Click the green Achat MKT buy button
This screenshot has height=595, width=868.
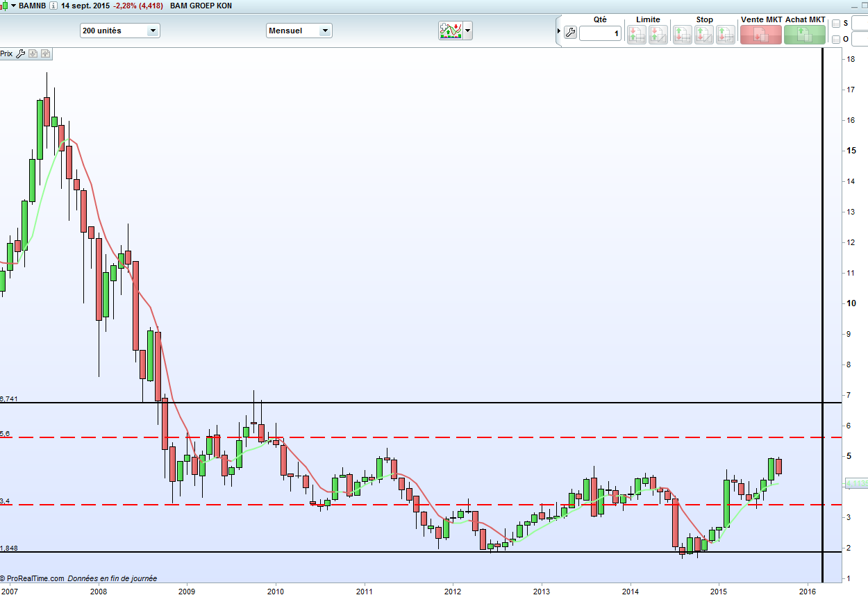click(x=805, y=35)
